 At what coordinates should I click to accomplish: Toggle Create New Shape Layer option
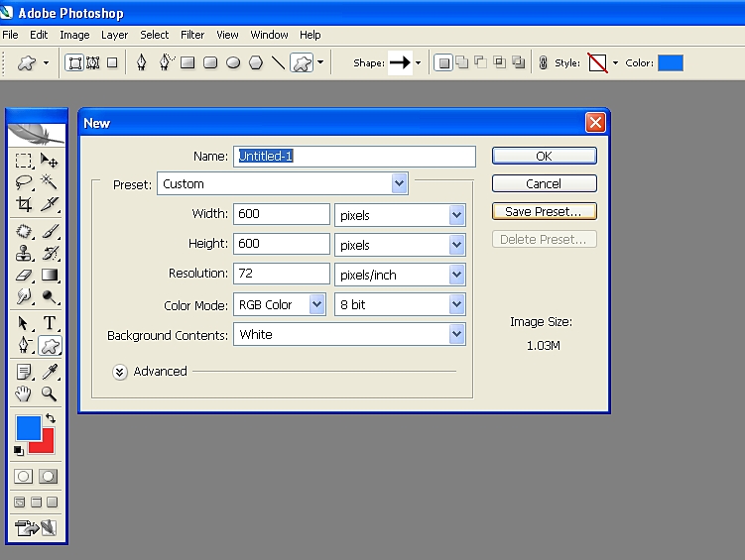click(x=443, y=62)
